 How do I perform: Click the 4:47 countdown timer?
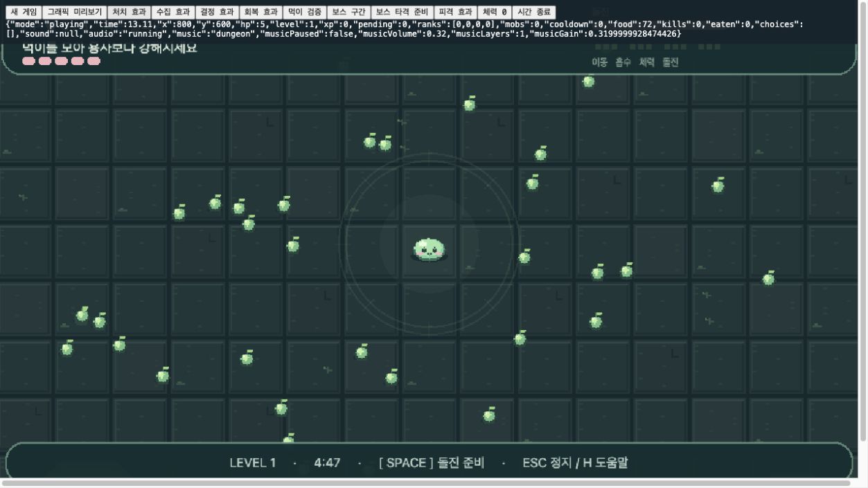[x=327, y=462]
